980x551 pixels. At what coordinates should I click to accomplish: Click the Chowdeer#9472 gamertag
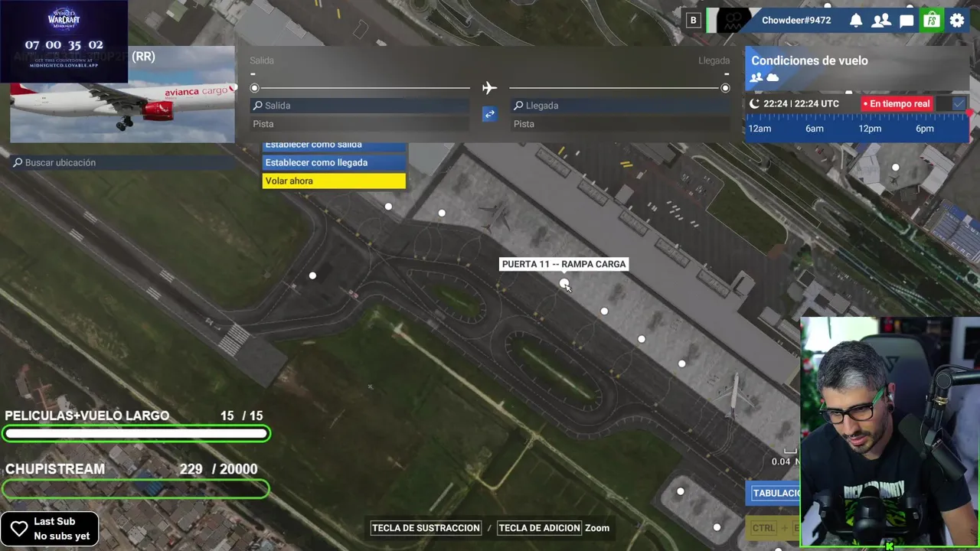796,21
